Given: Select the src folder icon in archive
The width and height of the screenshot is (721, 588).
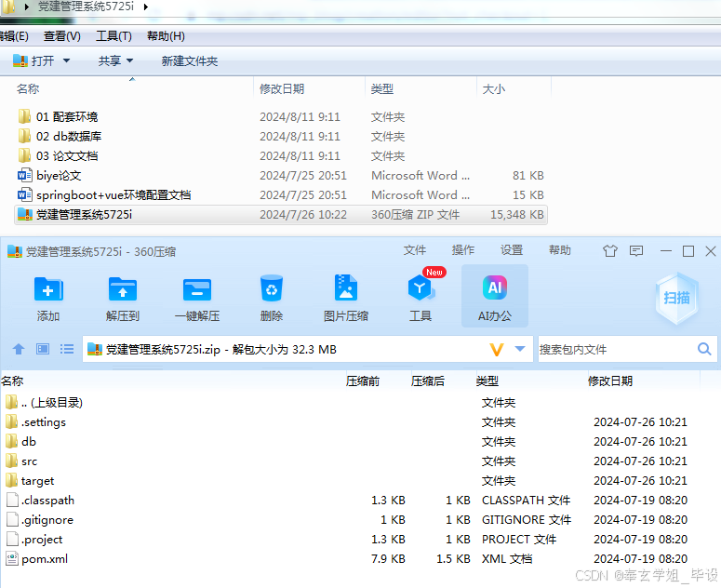Looking at the screenshot, I should click(x=12, y=461).
